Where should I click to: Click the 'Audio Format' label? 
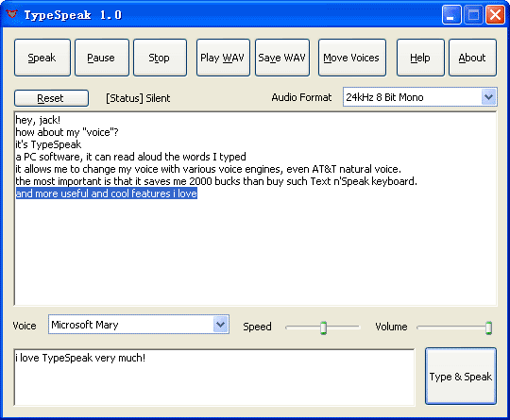coord(301,97)
